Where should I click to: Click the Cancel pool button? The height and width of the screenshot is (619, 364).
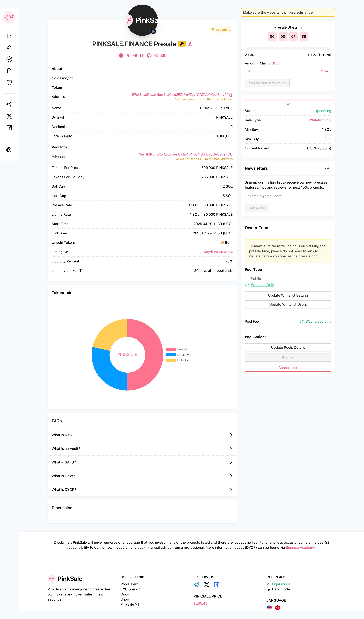point(288,368)
